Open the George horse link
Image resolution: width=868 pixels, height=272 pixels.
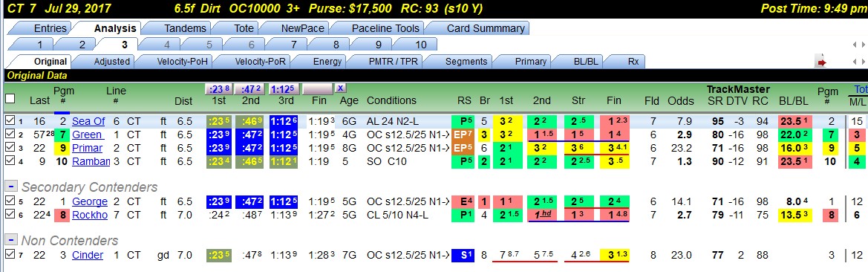[90, 201]
